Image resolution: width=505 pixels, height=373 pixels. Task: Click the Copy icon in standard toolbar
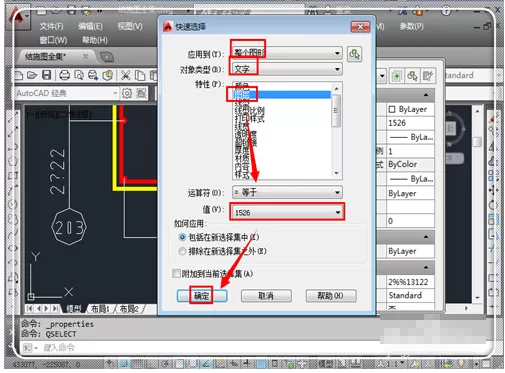coord(140,76)
